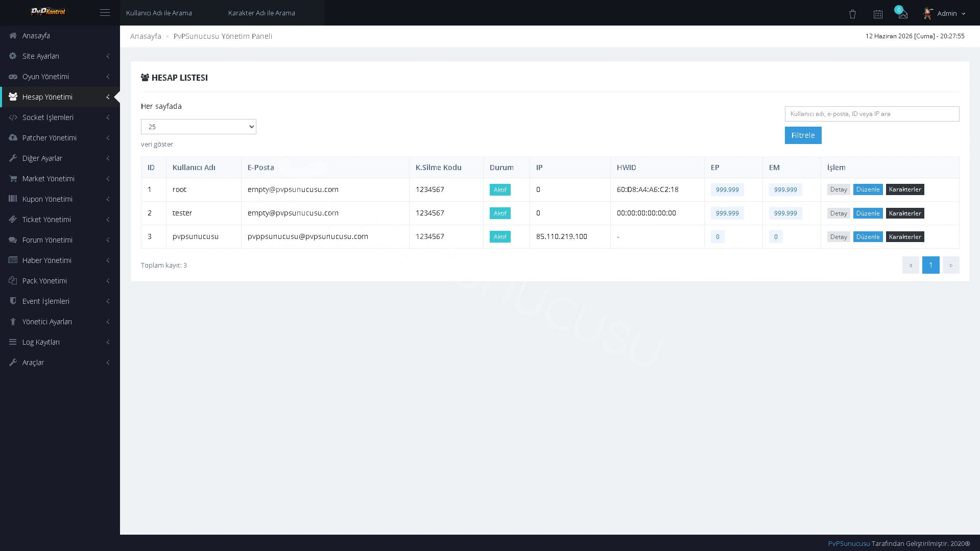Click the PvPSunucusu footer link
Image resolution: width=980 pixels, height=551 pixels.
point(849,543)
